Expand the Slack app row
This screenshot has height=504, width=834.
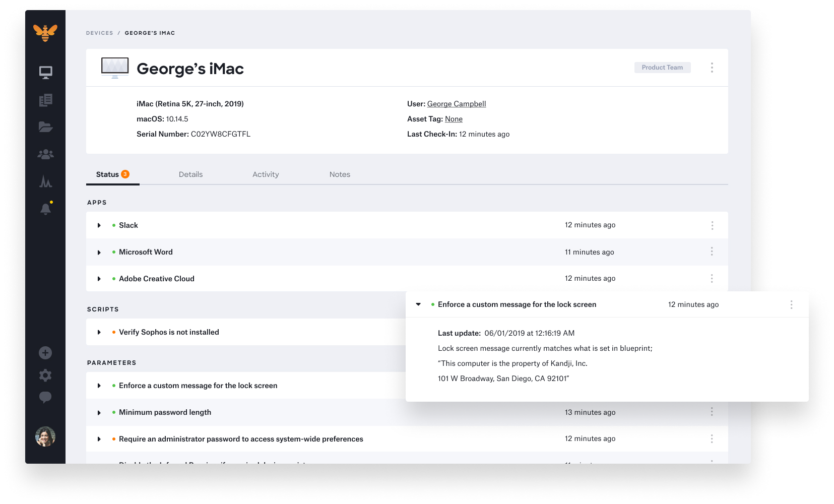click(x=99, y=225)
